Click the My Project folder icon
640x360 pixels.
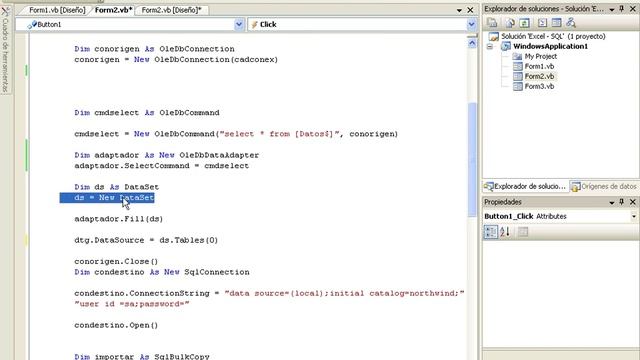518,56
